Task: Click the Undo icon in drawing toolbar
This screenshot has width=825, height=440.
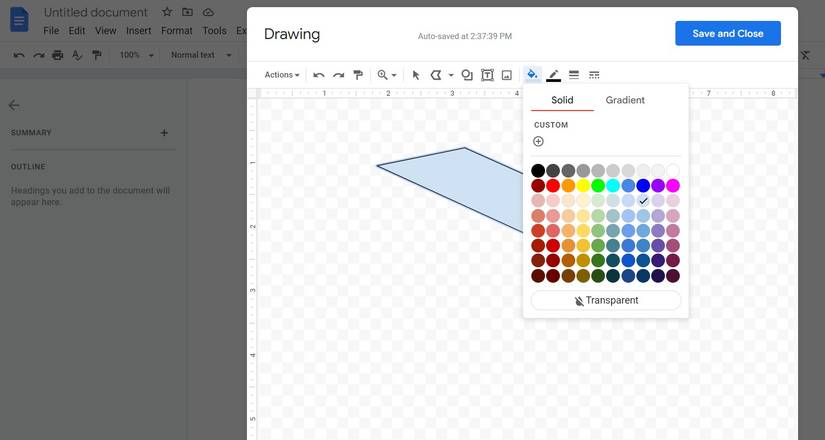Action: coord(319,75)
